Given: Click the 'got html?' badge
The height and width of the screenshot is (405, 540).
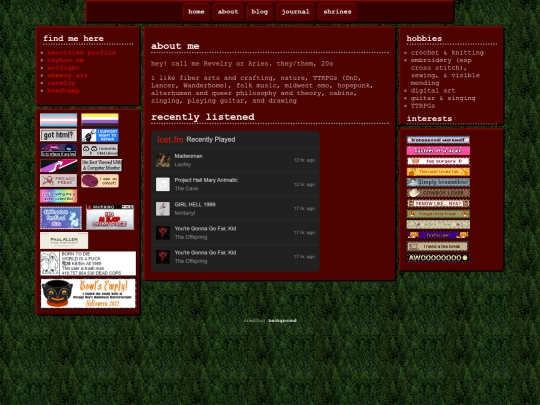Looking at the screenshot, I should click(x=59, y=135).
